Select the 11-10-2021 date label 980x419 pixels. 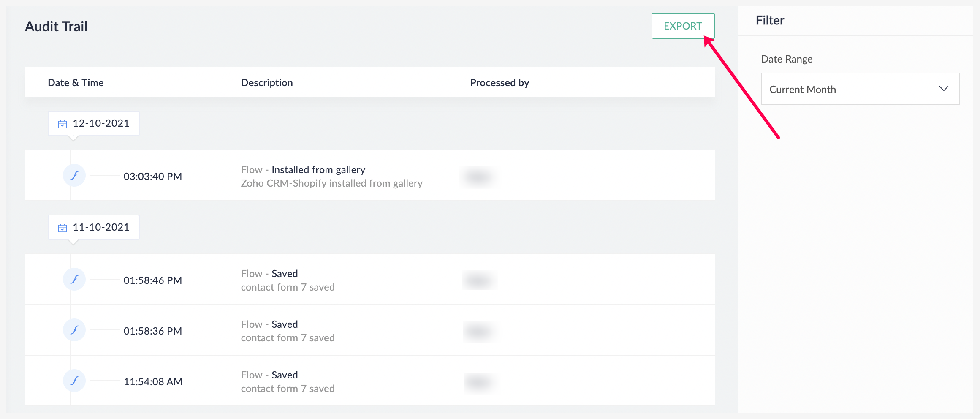[x=101, y=227]
